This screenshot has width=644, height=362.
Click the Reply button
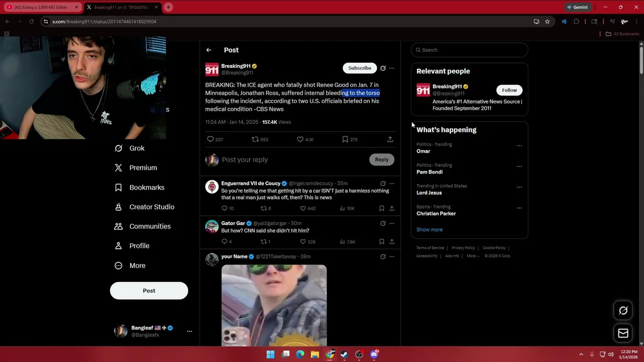pyautogui.click(x=381, y=159)
